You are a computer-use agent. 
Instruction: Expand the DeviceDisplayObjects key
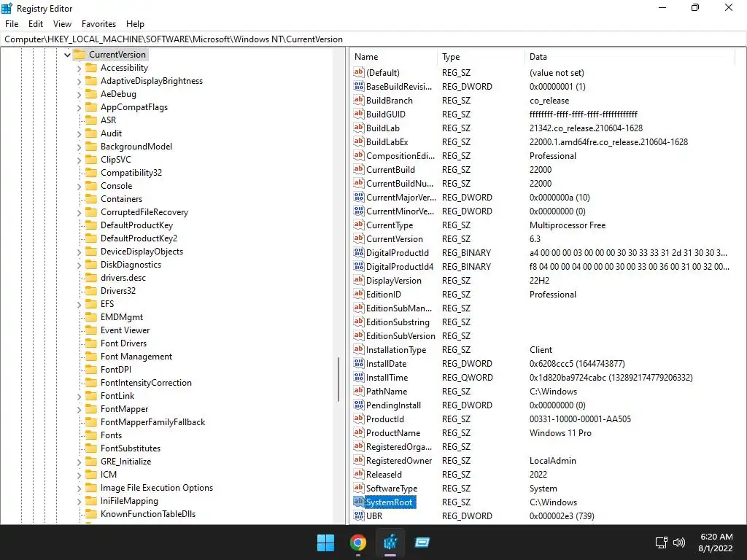[x=79, y=252]
